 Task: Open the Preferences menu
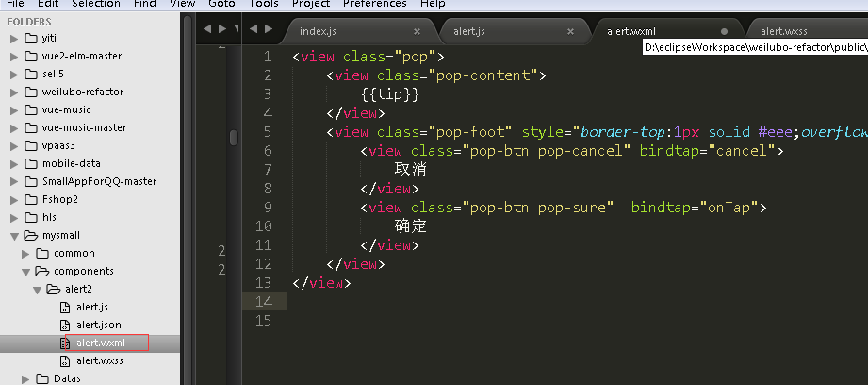tap(374, 4)
